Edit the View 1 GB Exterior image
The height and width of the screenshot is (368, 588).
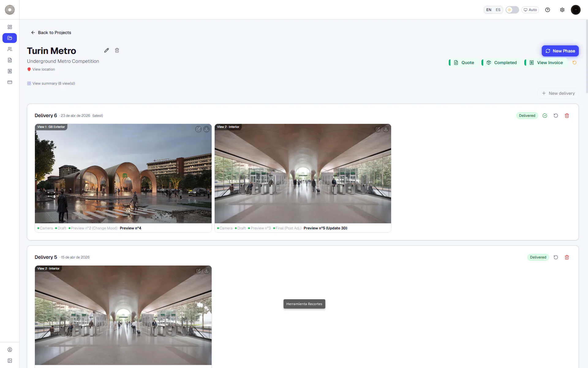(x=198, y=129)
